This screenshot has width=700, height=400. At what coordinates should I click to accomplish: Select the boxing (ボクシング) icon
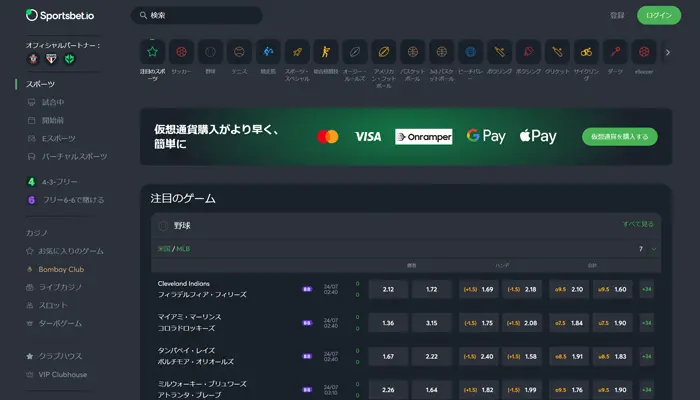pyautogui.click(x=529, y=52)
